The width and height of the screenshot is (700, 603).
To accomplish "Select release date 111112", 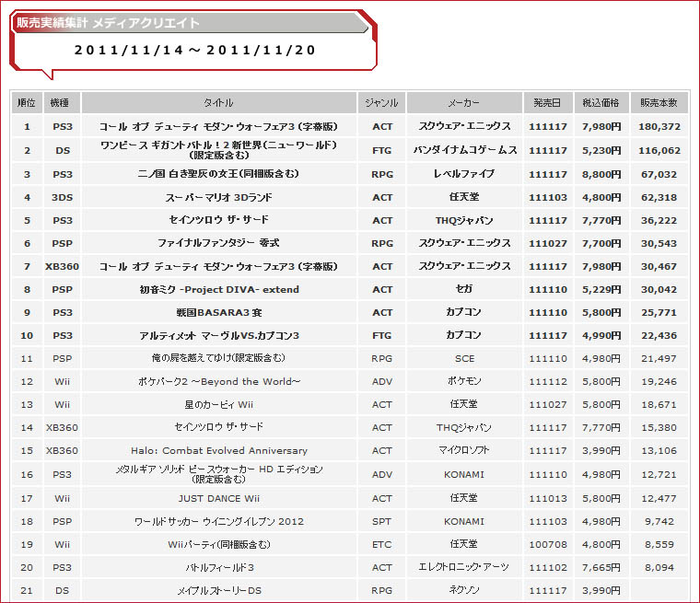I will click(548, 382).
